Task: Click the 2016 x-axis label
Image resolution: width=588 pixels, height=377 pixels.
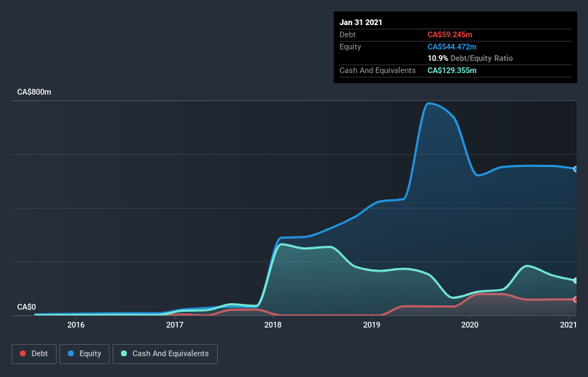Action: click(76, 325)
